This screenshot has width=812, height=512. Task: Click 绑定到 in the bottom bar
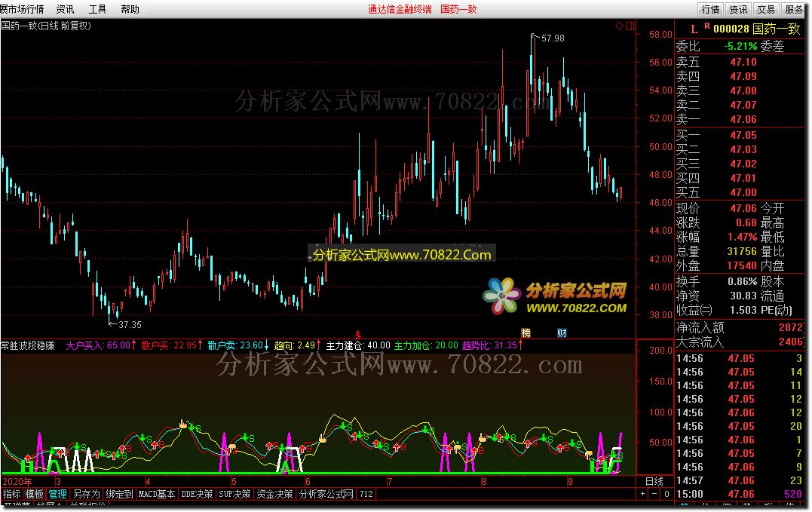click(x=119, y=494)
